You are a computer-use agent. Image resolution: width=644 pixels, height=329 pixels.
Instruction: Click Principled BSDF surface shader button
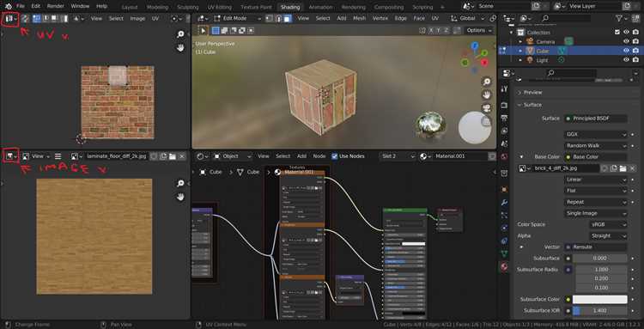596,119
